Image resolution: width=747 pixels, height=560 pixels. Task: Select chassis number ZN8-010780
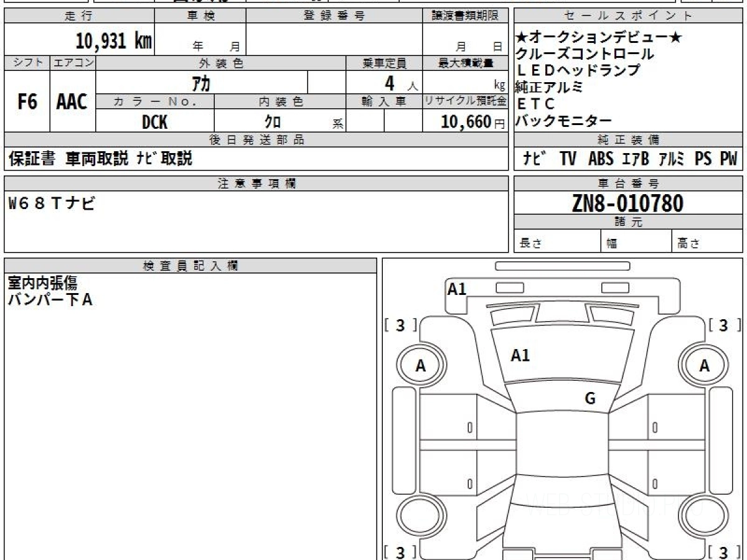(627, 203)
